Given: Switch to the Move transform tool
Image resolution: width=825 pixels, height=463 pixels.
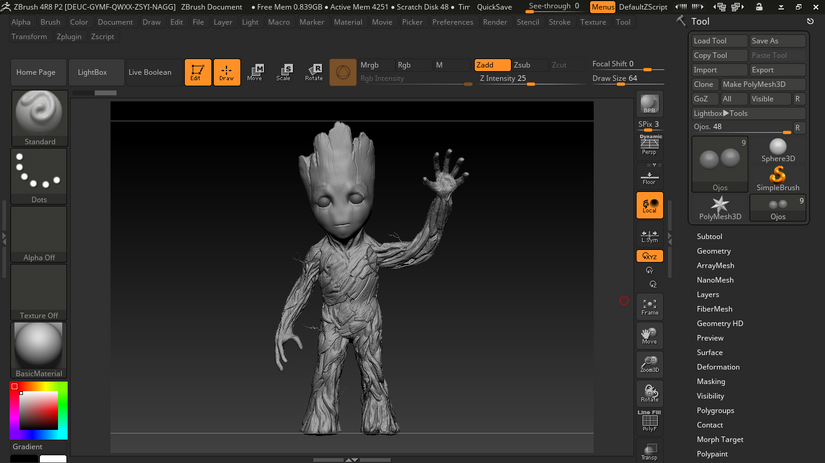Looking at the screenshot, I should [255, 72].
